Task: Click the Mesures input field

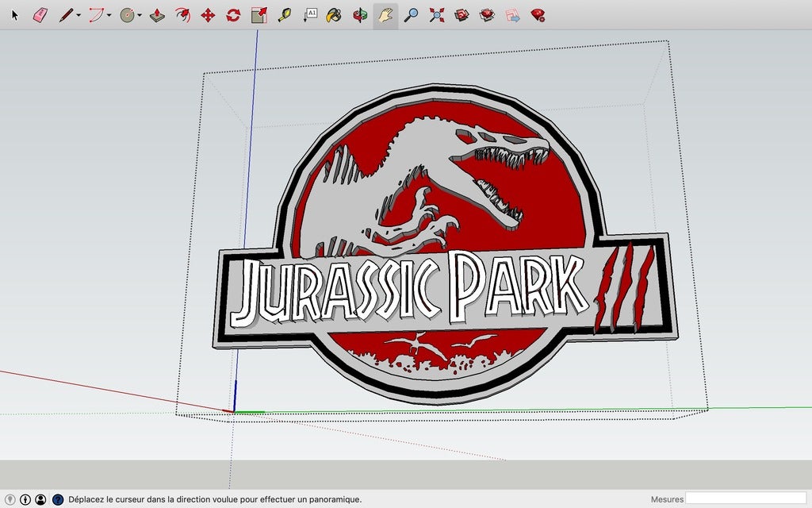Action: 745,498
